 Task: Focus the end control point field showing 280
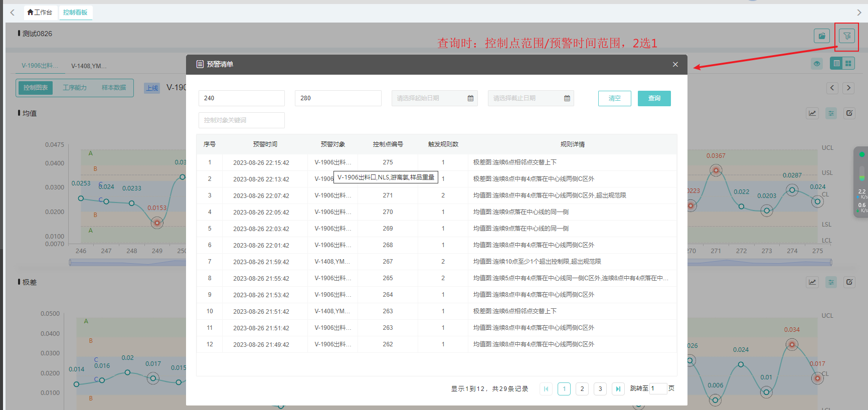point(338,98)
